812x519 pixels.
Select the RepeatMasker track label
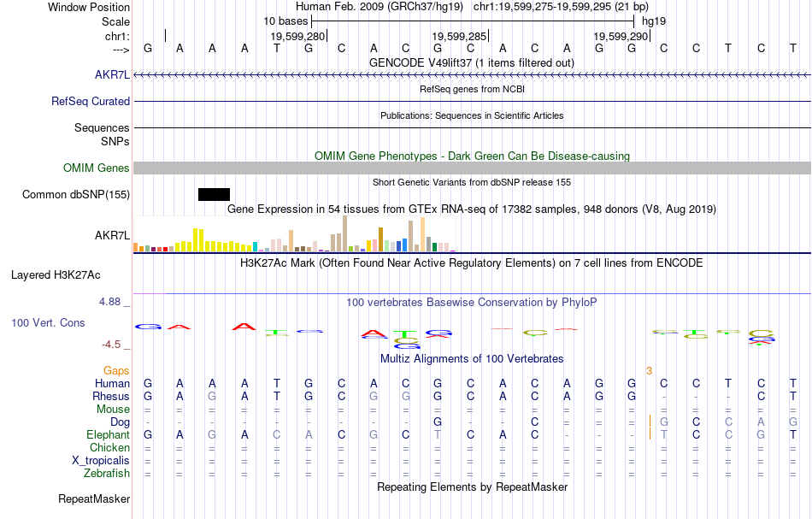click(94, 499)
